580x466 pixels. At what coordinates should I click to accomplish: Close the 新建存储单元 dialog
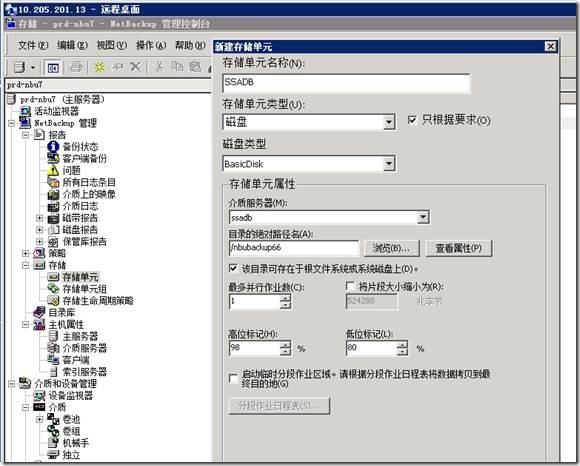pos(550,46)
